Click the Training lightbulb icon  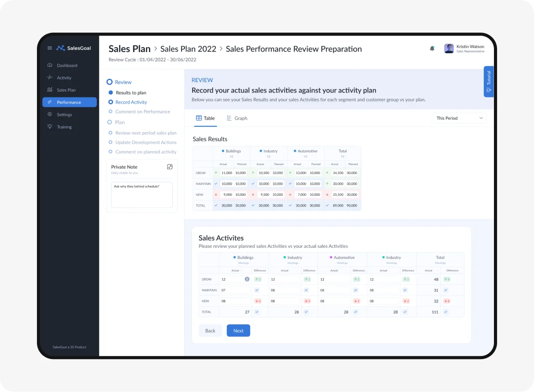(50, 127)
